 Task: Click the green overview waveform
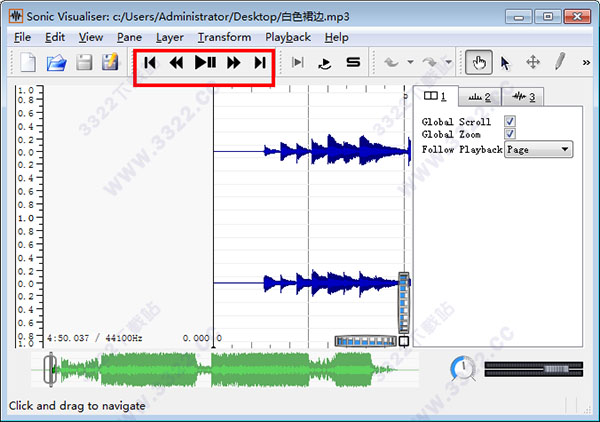[x=226, y=370]
